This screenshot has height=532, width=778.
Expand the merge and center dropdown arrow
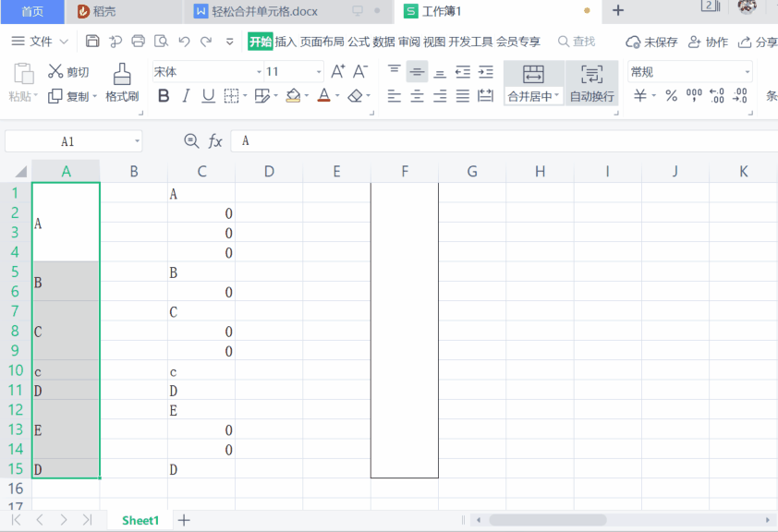click(557, 96)
